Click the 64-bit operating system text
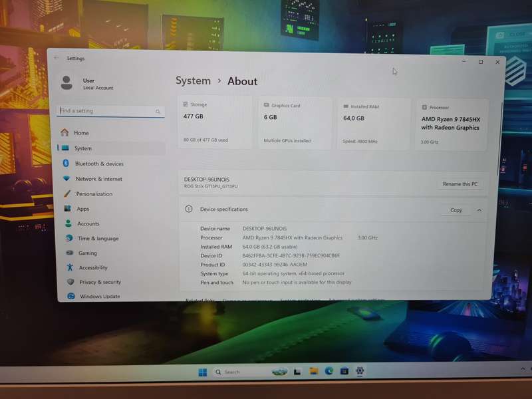 point(293,273)
